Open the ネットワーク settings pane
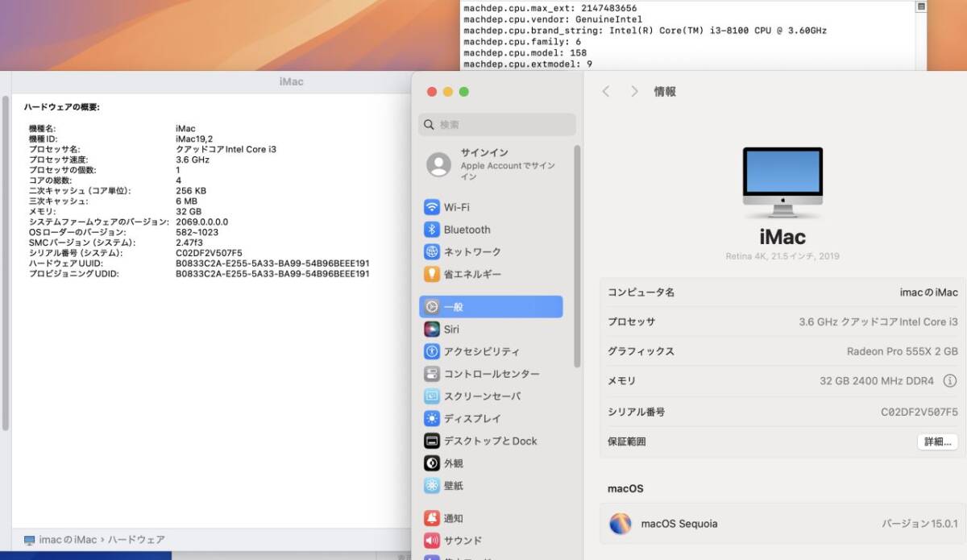Screen dimensions: 967x560 473,251
